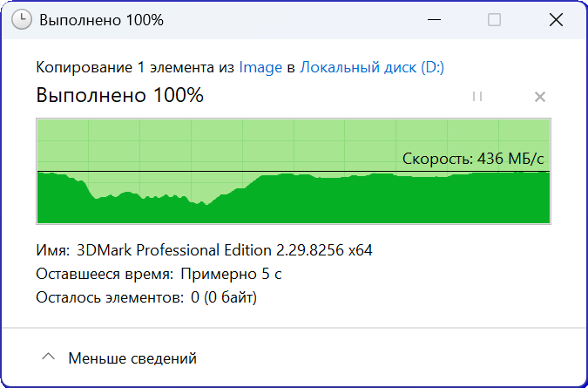Viewport: 588px width, 388px height.
Task: Open the "Локальный диск (D:)" destination link
Action: 372,67
